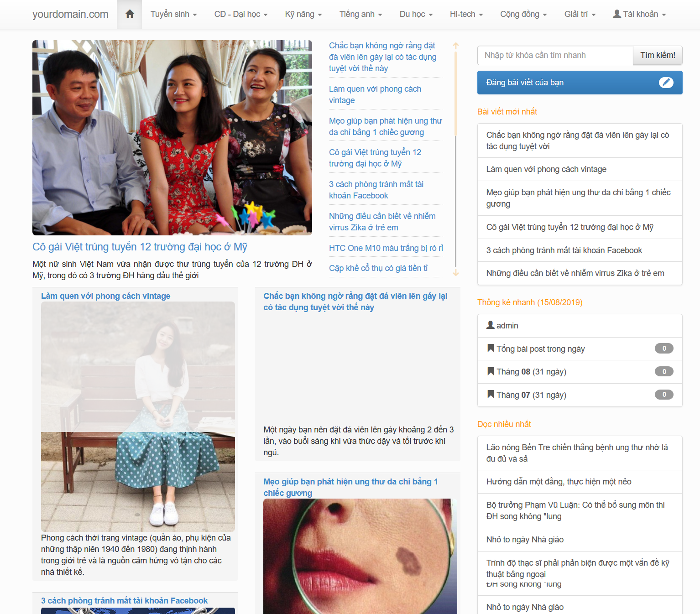Click the magnifier skin mole image

coord(360,556)
